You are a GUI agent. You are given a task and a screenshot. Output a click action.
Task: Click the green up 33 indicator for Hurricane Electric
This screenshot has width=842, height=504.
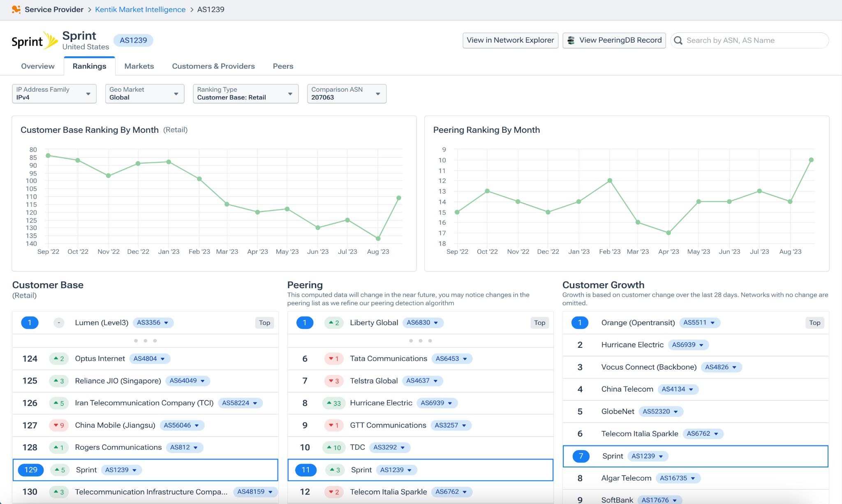tap(334, 403)
